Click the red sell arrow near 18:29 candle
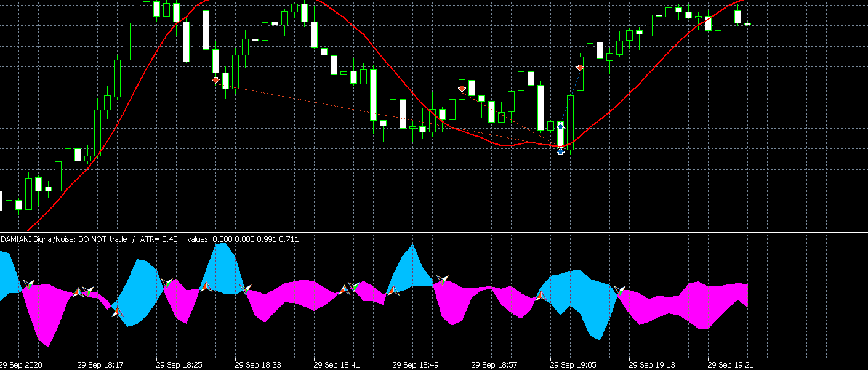The width and height of the screenshot is (868, 370). pos(215,80)
